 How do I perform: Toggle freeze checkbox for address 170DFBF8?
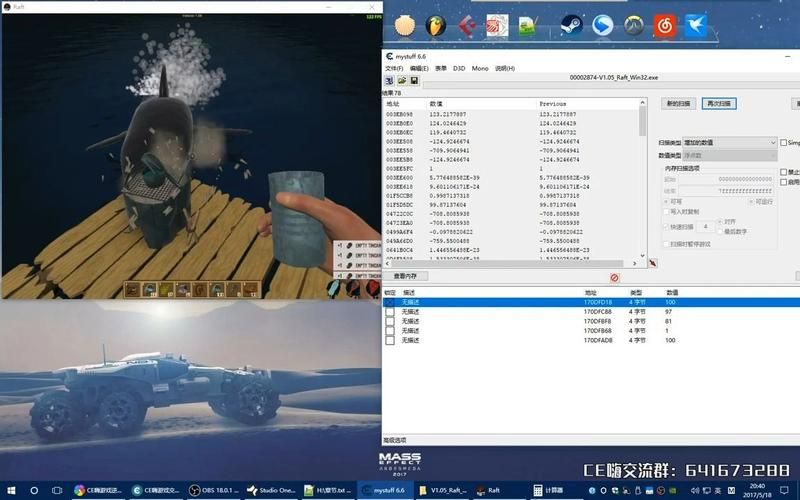[390, 321]
